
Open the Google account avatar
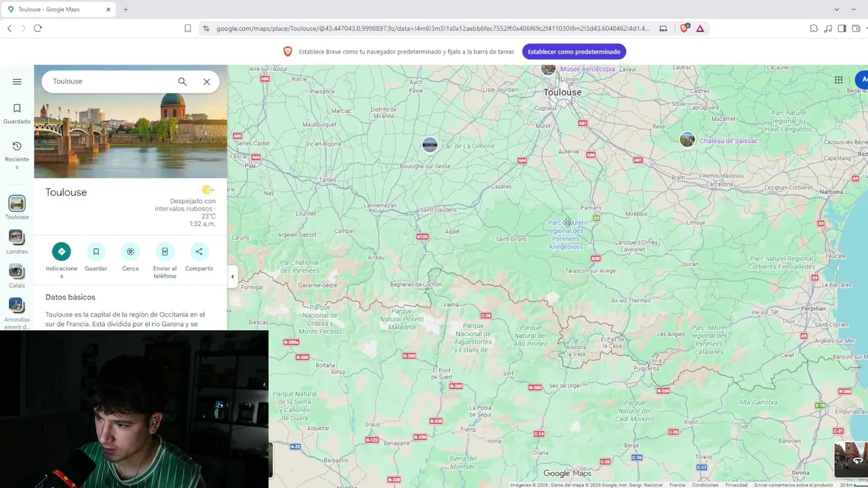(x=863, y=80)
